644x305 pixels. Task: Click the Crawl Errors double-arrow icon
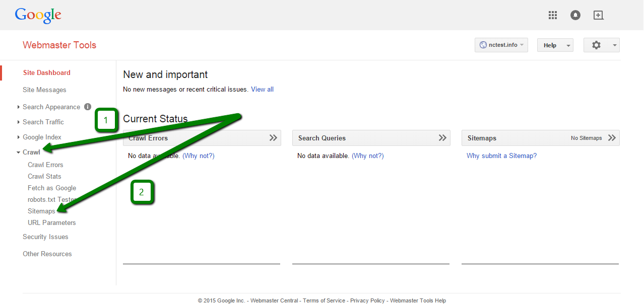point(273,138)
